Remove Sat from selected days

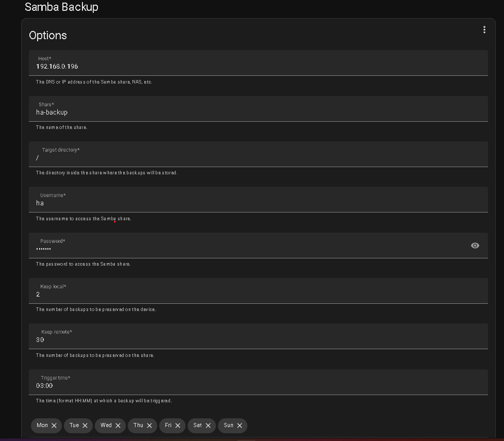point(208,426)
